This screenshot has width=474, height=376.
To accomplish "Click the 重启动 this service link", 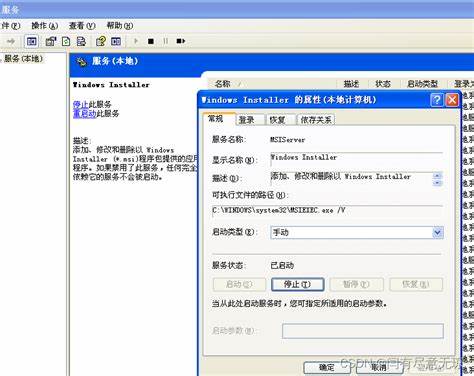I will [84, 113].
